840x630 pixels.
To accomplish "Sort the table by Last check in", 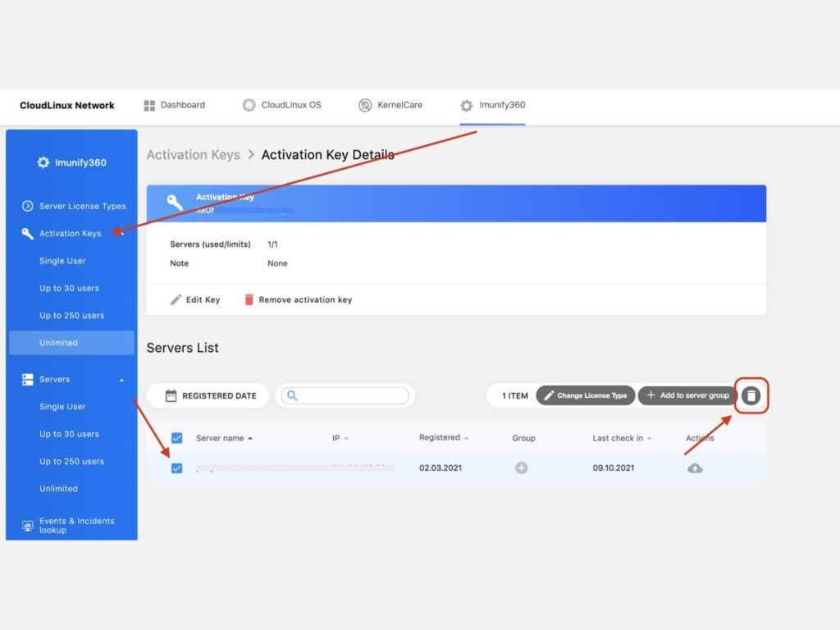I will pos(622,438).
